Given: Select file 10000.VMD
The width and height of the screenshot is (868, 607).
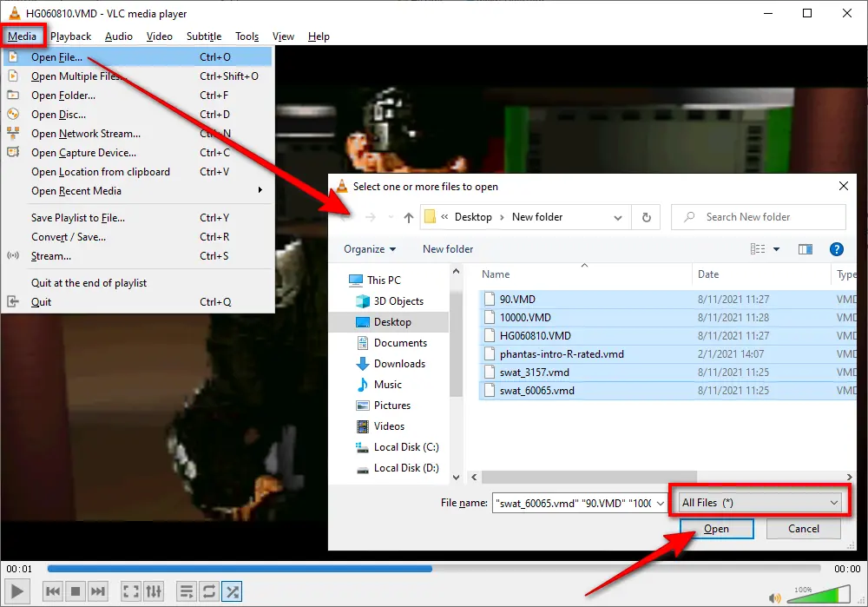Looking at the screenshot, I should (667, 317).
